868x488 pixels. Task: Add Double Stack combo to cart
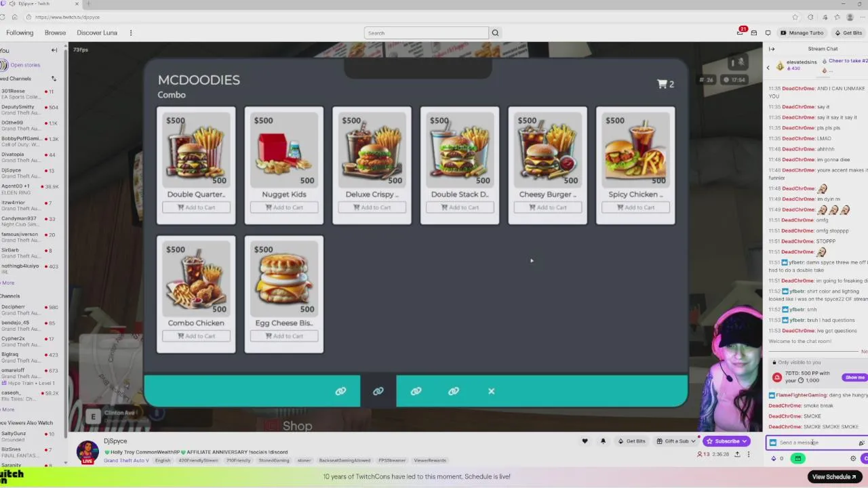460,207
